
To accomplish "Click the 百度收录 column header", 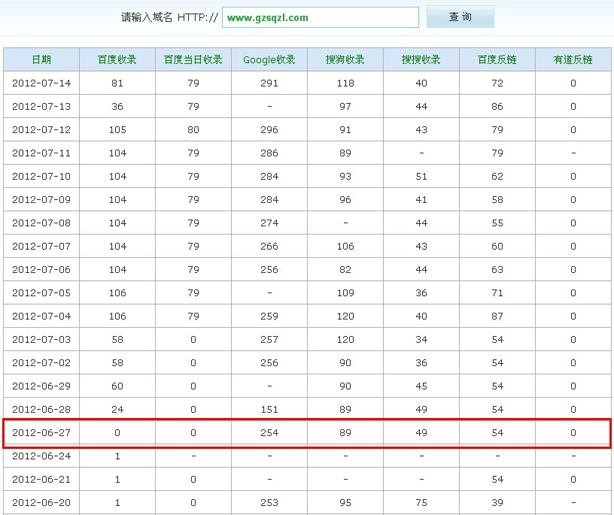I will coord(117,60).
